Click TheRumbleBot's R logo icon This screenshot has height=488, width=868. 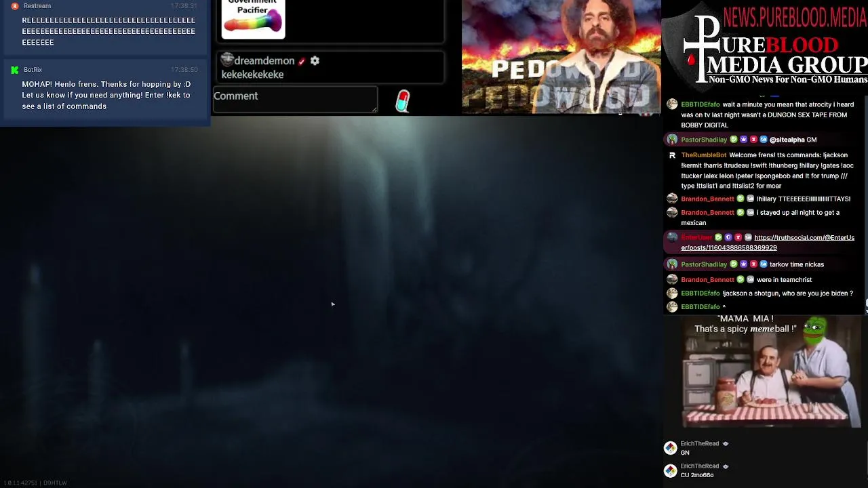click(x=672, y=155)
